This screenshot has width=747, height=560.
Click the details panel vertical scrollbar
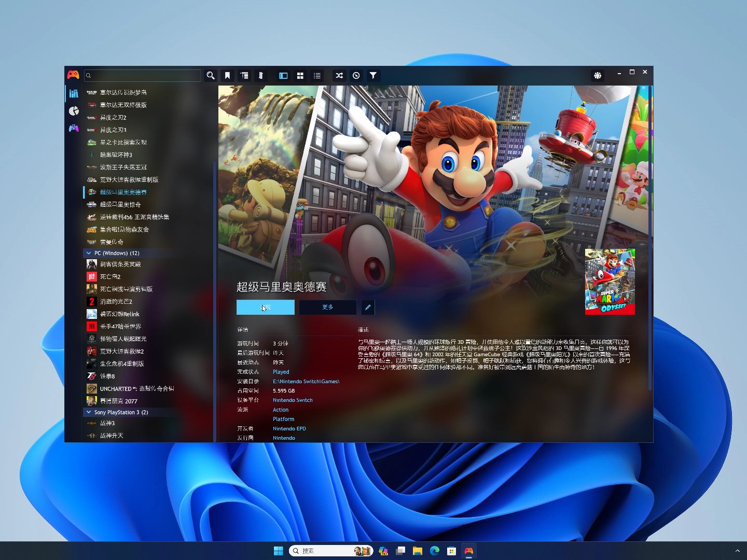pos(649,238)
